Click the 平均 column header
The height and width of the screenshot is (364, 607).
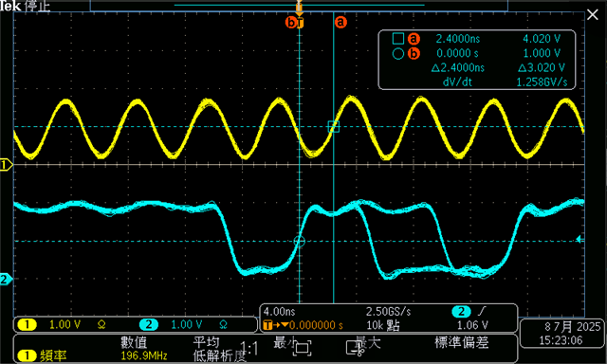tap(206, 342)
